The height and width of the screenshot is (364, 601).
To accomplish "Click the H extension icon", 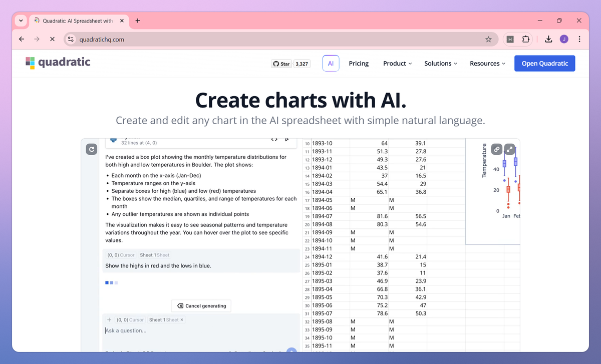I will [x=510, y=39].
